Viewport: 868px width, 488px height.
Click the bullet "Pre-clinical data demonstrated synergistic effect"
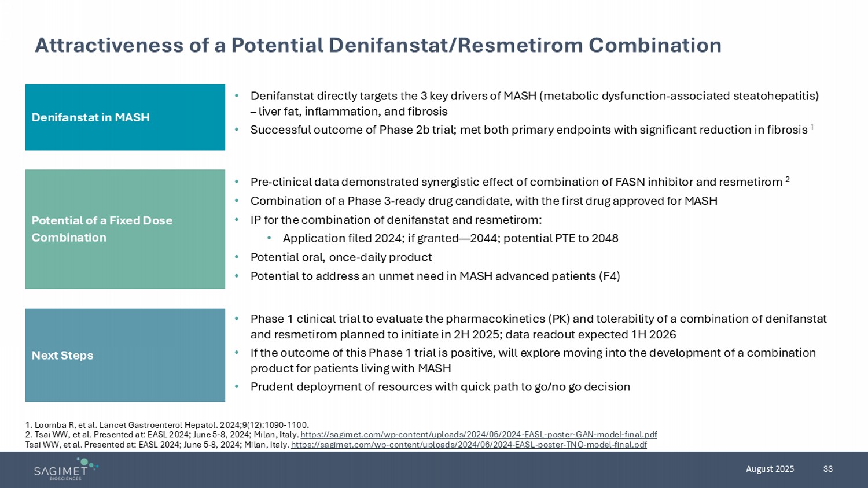pyautogui.click(x=520, y=182)
